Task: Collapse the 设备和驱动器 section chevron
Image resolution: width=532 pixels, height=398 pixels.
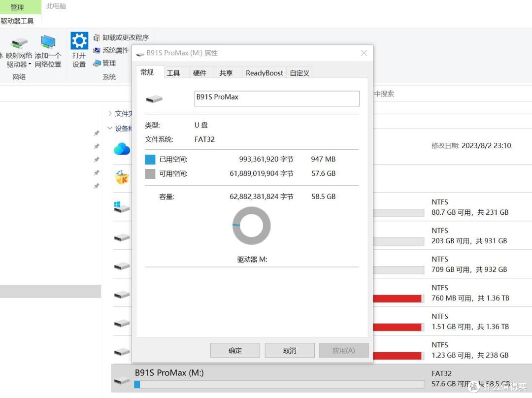Action: pos(109,128)
